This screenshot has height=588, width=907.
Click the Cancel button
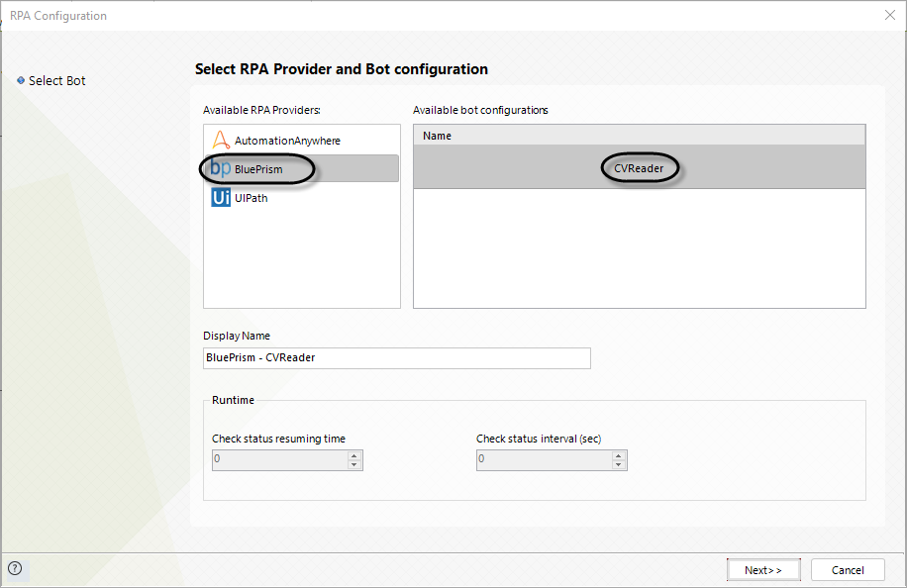pos(848,570)
